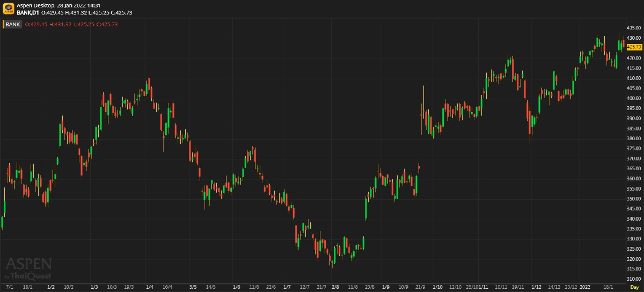This screenshot has height=292, width=644.
Task: Click the yellow 425.73 current price tag
Action: [x=634, y=47]
